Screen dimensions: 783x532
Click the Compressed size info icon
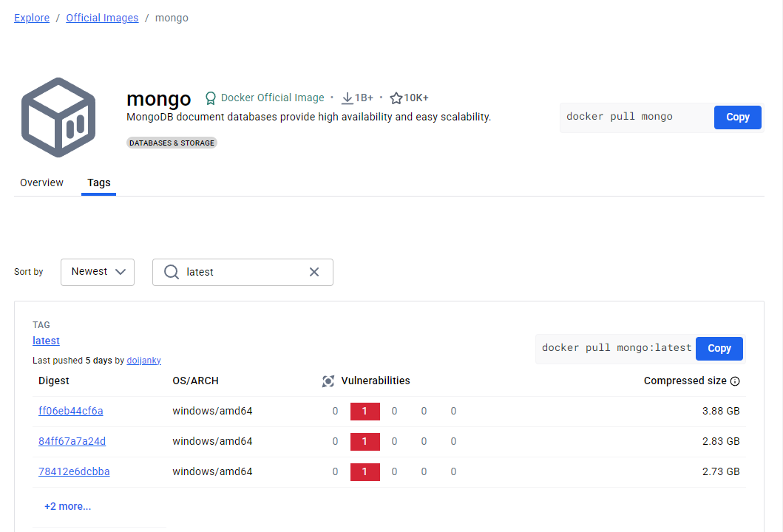pyautogui.click(x=735, y=381)
